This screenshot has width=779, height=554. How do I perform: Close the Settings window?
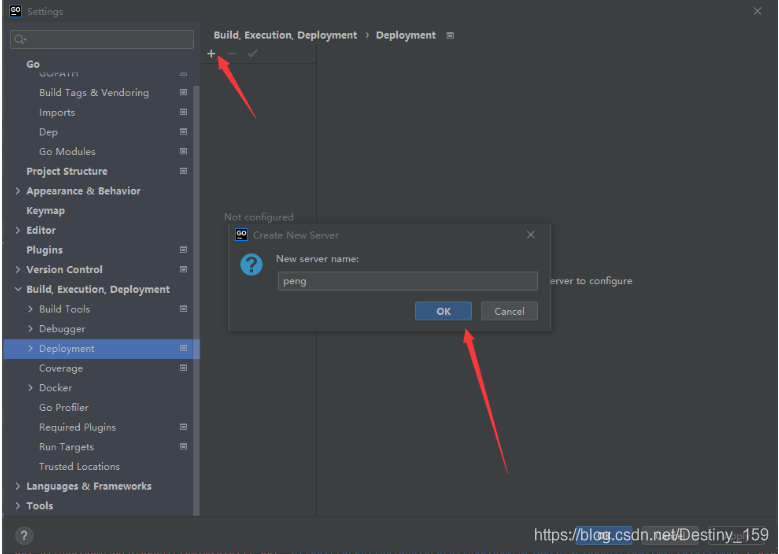tap(757, 11)
